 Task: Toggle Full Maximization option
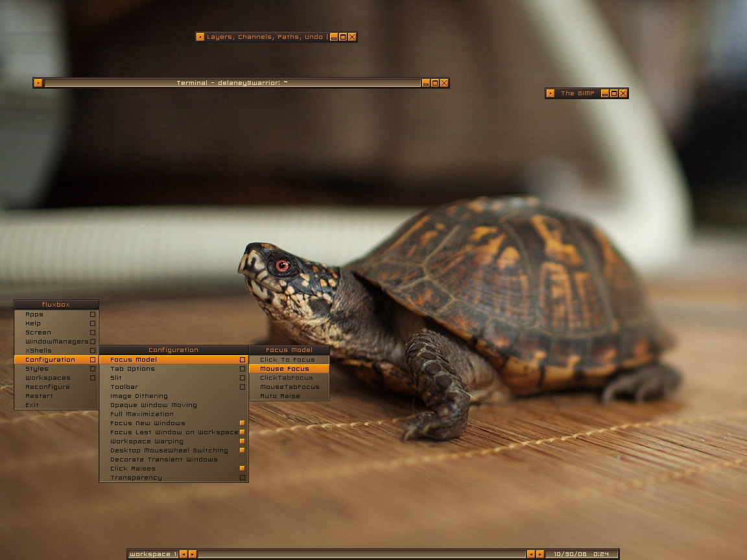coord(174,414)
